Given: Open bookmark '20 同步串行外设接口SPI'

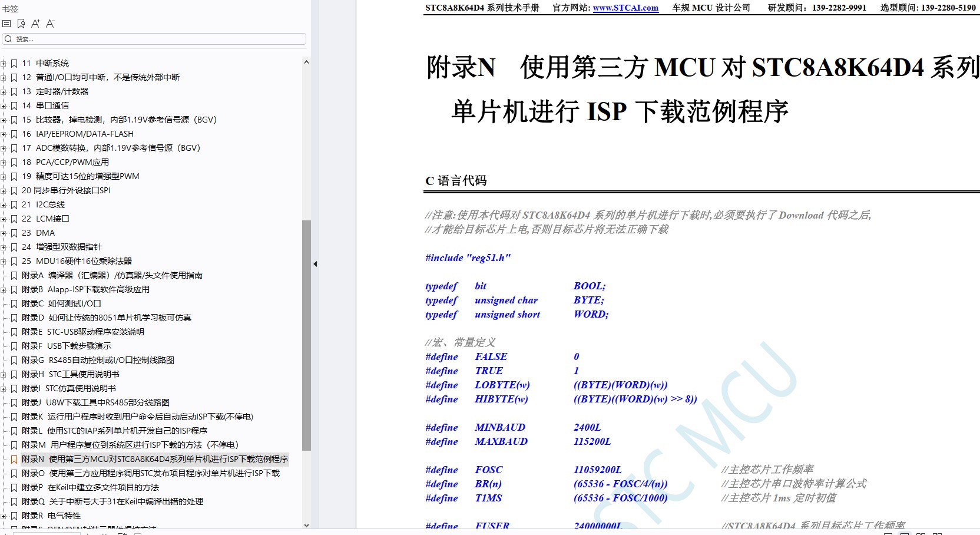Looking at the screenshot, I should click(x=66, y=190).
